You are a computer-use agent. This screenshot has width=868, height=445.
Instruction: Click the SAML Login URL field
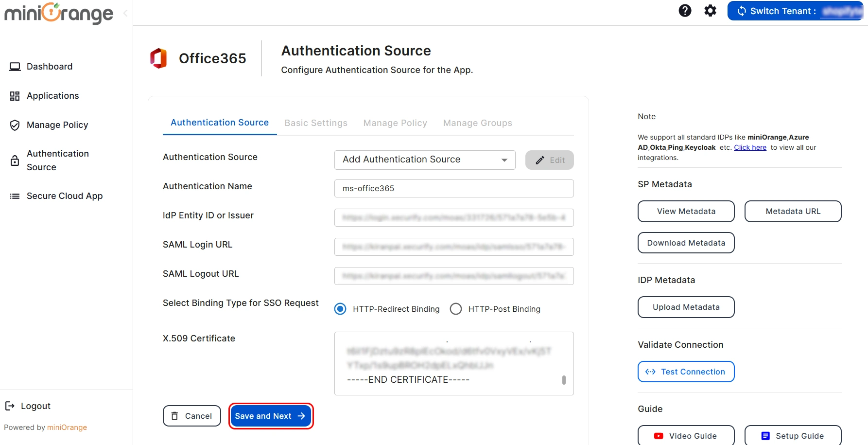(x=454, y=247)
